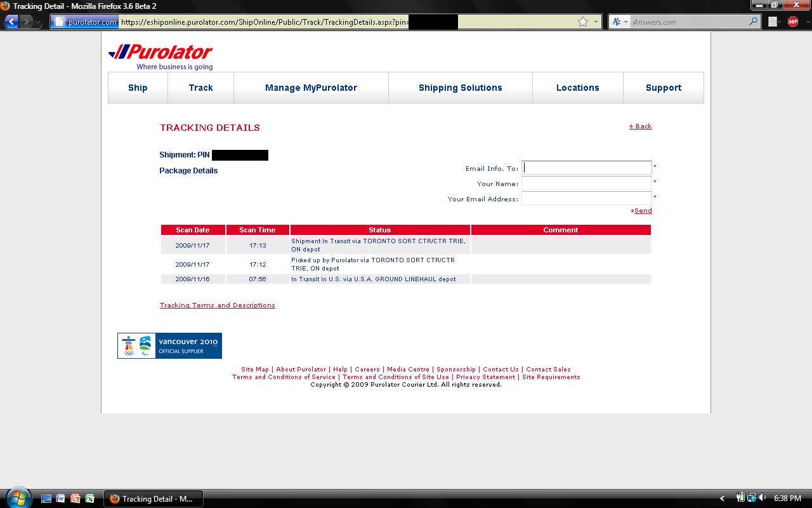The height and width of the screenshot is (508, 812).
Task: Click the Send link
Action: [x=641, y=211]
